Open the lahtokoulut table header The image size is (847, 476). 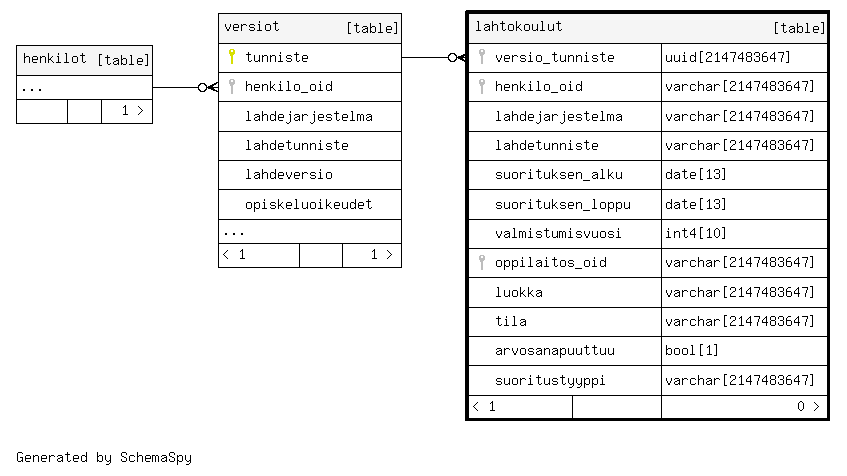[647, 27]
